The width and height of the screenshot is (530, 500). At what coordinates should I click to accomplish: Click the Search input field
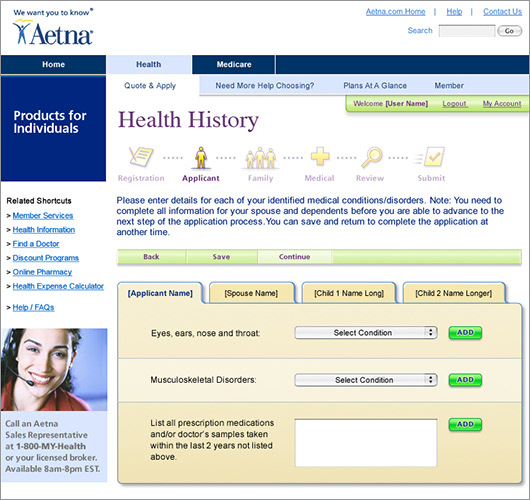(467, 31)
